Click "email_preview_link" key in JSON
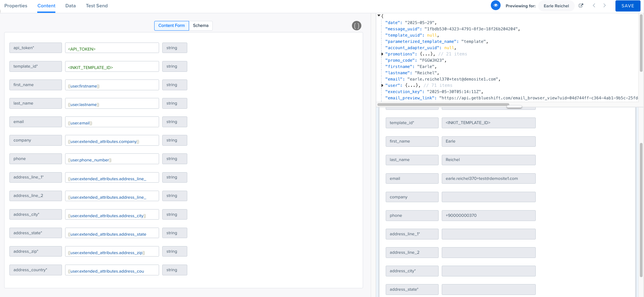Viewport: 644px width, 297px height. point(411,98)
